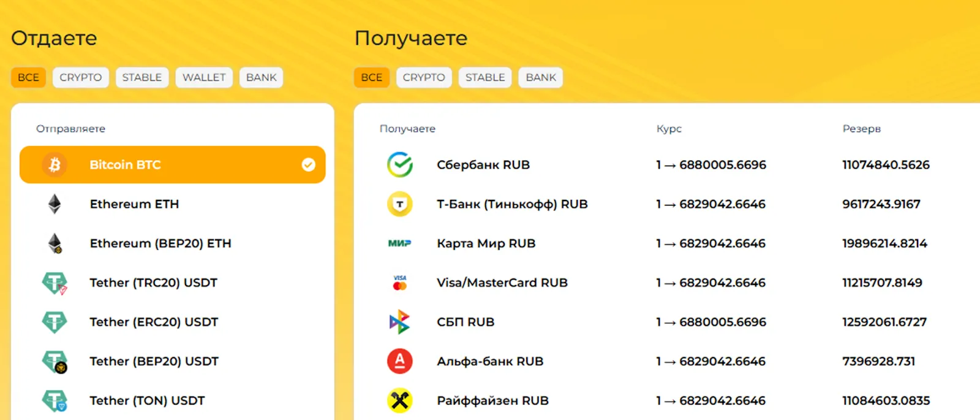The image size is (980, 420).
Task: Choose Tether (ERC20) USDT to send
Action: point(173,322)
